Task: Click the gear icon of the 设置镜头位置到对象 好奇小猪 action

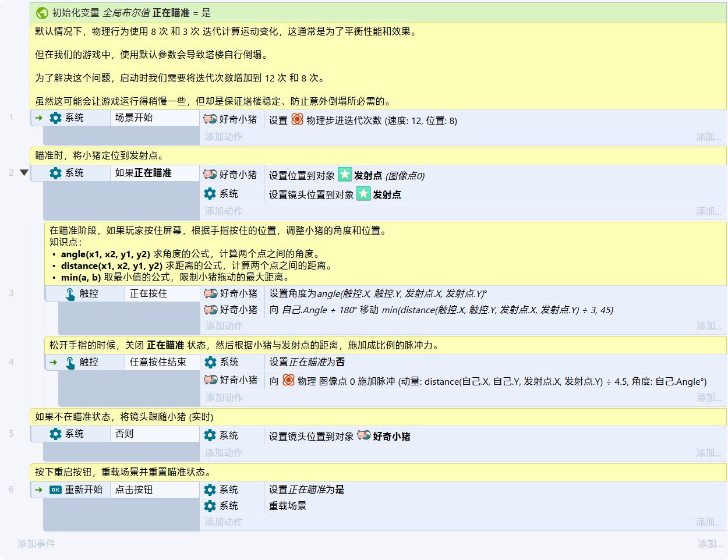Action: [210, 435]
